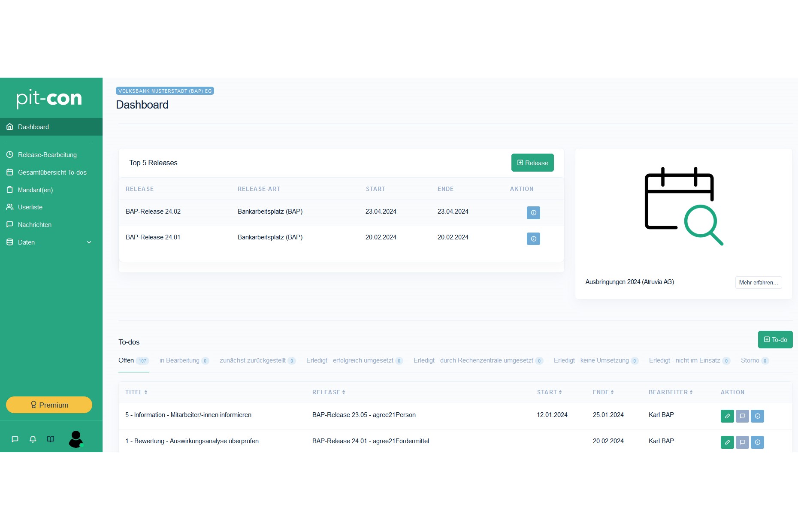Click the users icon beside Userliste

tap(9, 207)
